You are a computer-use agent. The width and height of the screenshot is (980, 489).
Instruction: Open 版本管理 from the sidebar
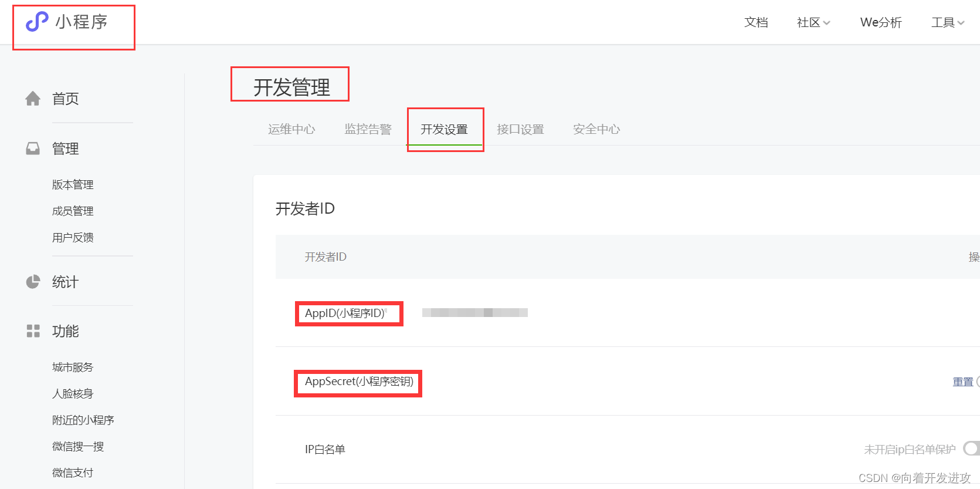(72, 184)
